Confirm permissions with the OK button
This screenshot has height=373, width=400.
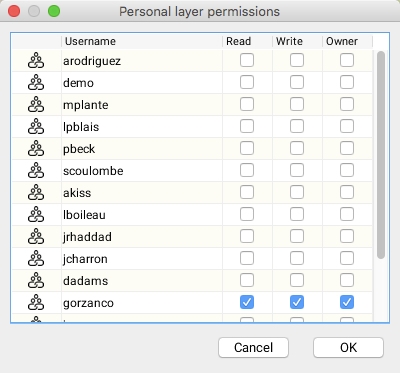click(x=348, y=347)
